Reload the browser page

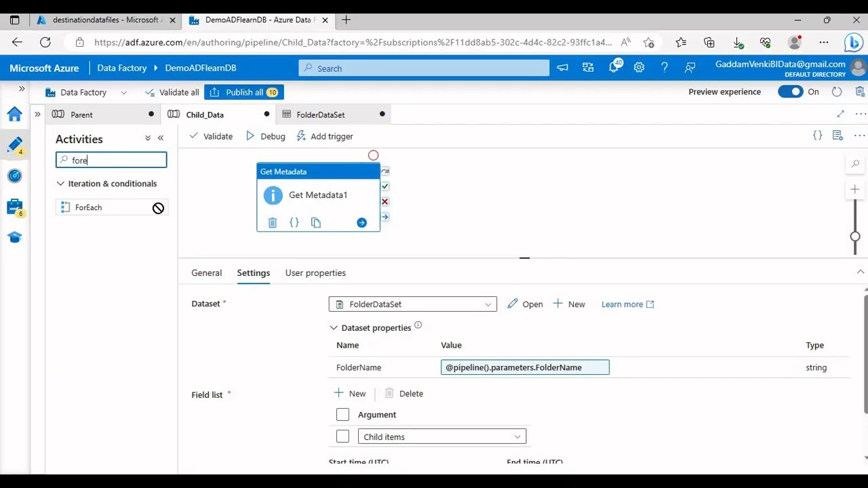pyautogui.click(x=45, y=42)
